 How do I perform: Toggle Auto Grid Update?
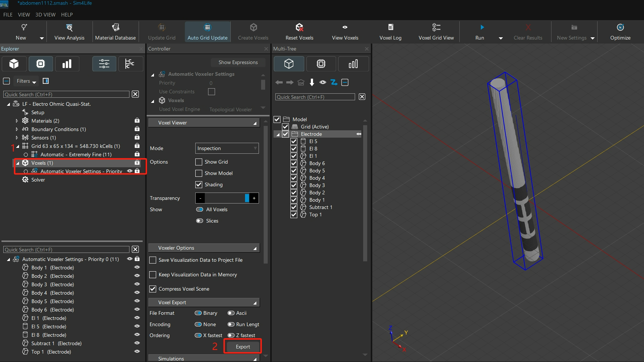207,31
